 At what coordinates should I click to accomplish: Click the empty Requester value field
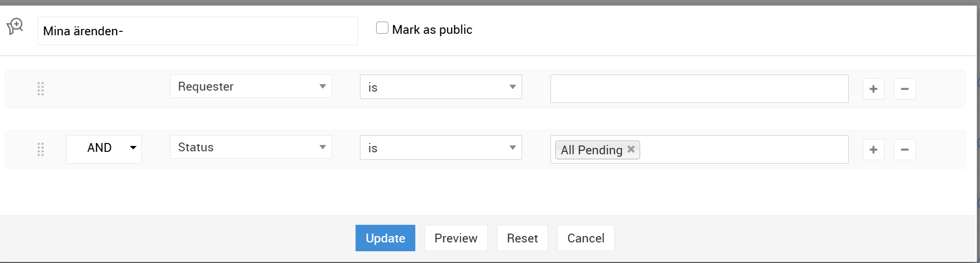pos(699,89)
